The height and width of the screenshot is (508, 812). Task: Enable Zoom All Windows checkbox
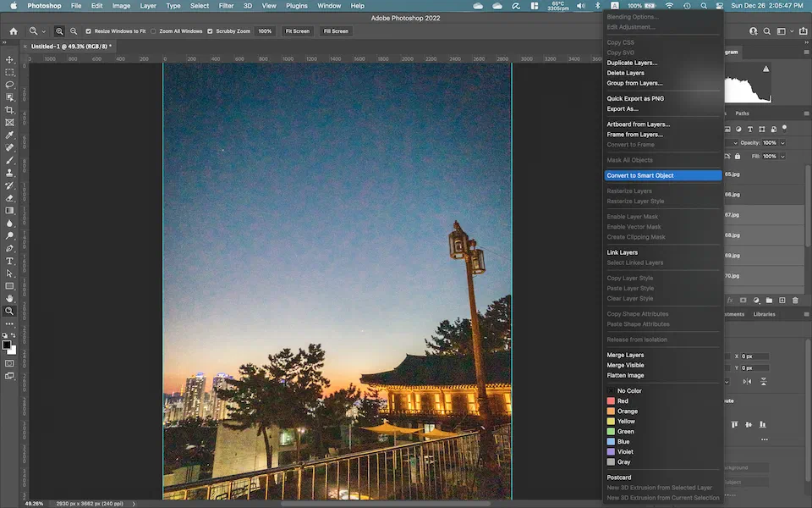[x=152, y=31]
